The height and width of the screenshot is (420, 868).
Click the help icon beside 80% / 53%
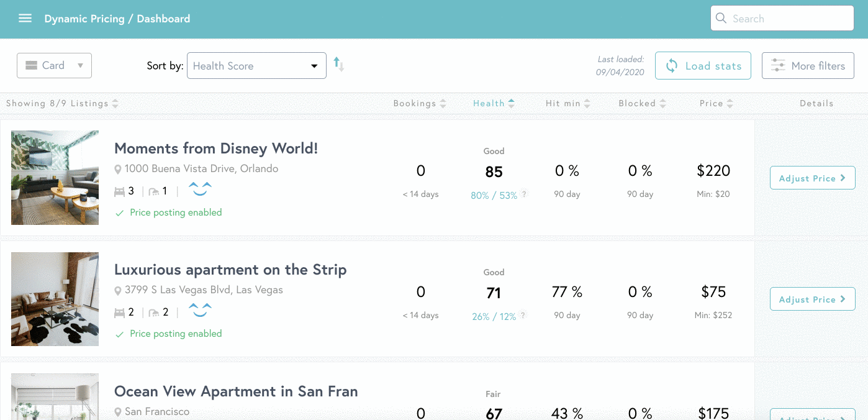click(x=524, y=194)
